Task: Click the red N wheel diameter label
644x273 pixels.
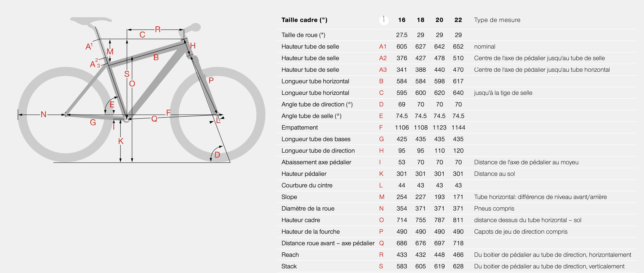Action: tap(44, 114)
